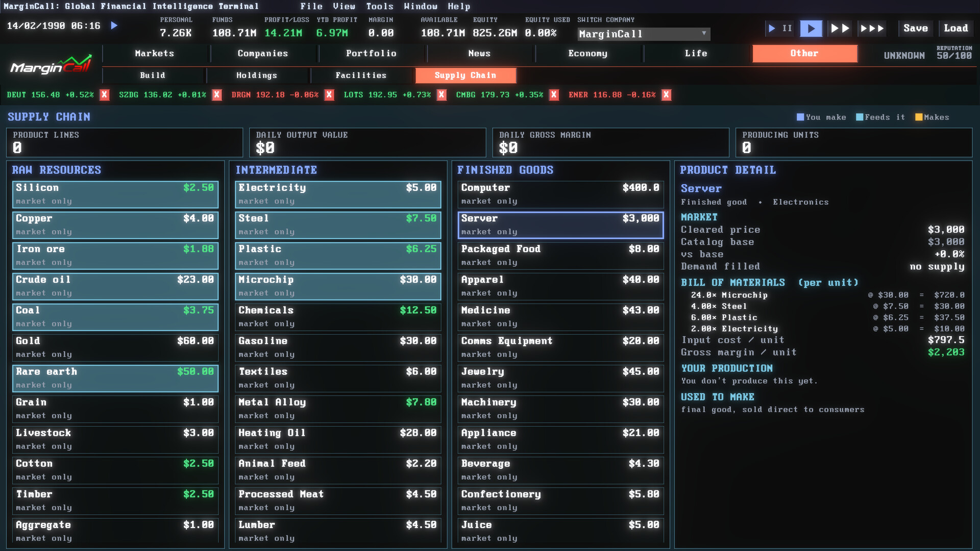Select the Packaged Food finished good
The height and width of the screenshot is (551, 980).
click(x=560, y=256)
